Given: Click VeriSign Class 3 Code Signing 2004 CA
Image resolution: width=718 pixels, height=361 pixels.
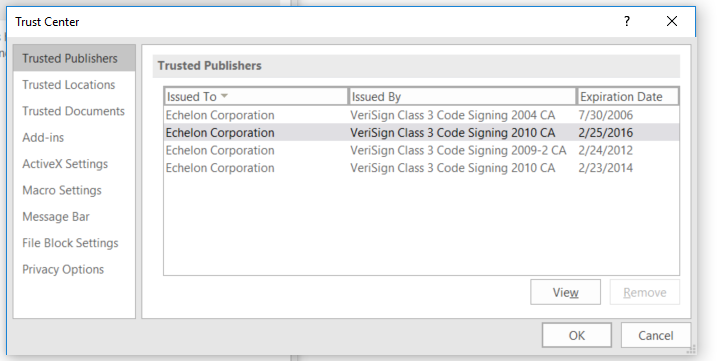Looking at the screenshot, I should (452, 115).
